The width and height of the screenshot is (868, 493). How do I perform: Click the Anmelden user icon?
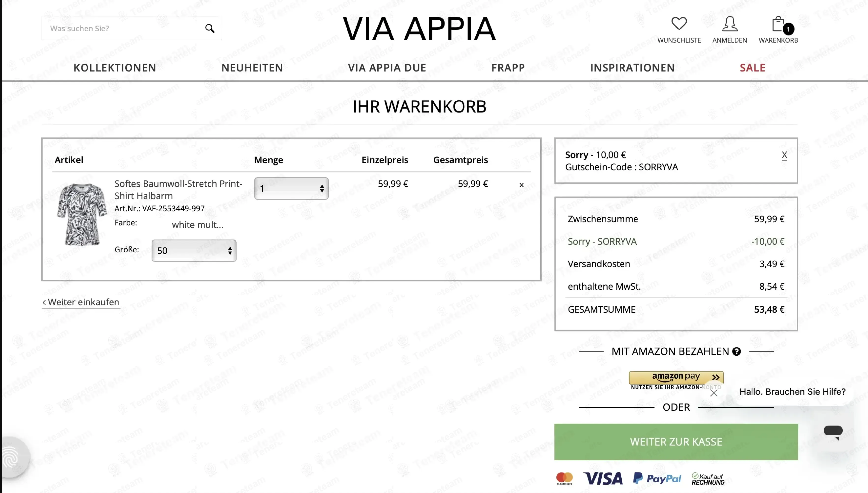click(730, 24)
